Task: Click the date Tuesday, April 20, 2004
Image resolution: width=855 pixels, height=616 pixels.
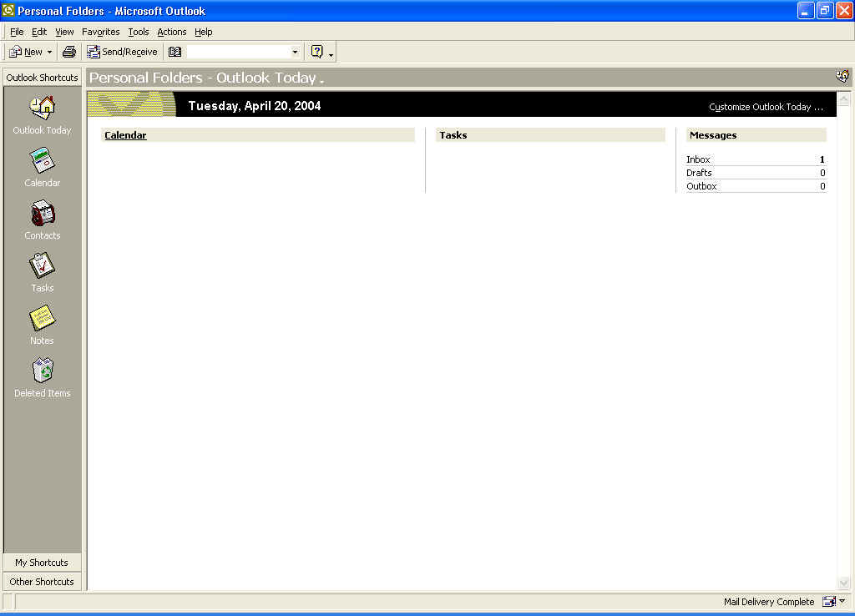Action: click(254, 106)
